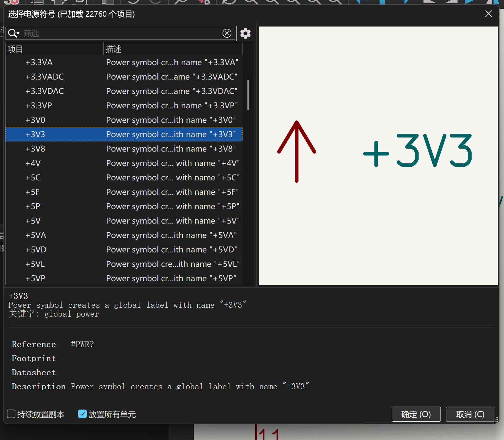Open symbol chooser settings gear
This screenshot has width=504, height=440.
pos(245,33)
